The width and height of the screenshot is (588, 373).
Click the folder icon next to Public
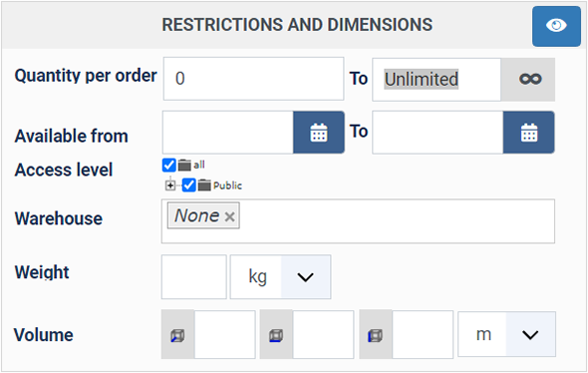pos(204,185)
